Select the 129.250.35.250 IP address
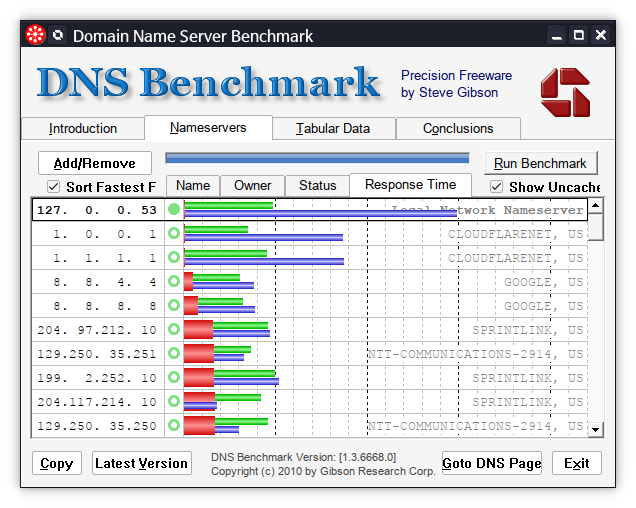The image size is (636, 508). point(97,426)
